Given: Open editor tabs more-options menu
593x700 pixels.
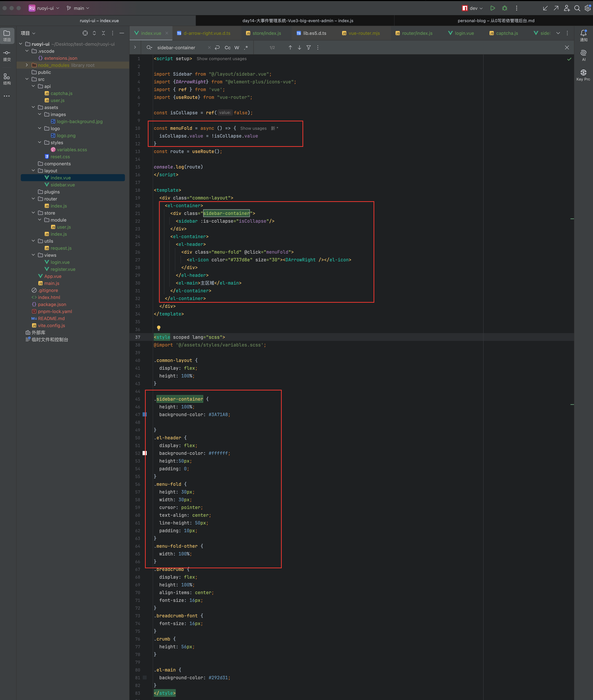Looking at the screenshot, I should [567, 33].
